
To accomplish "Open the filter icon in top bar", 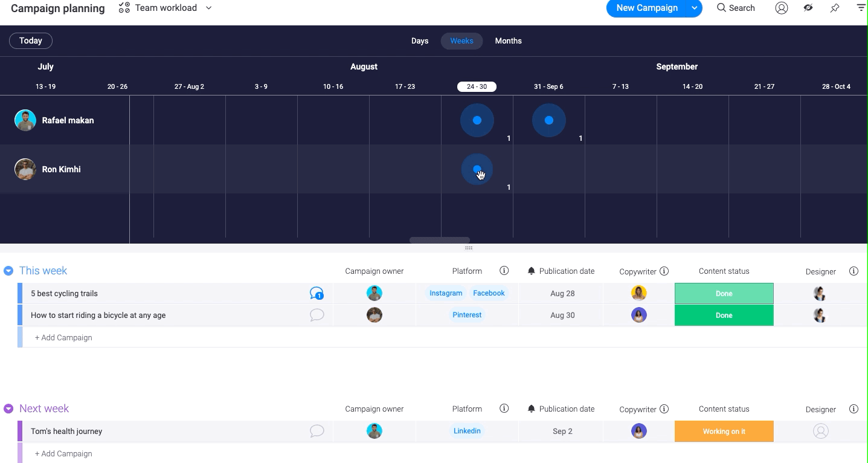I will tap(861, 8).
